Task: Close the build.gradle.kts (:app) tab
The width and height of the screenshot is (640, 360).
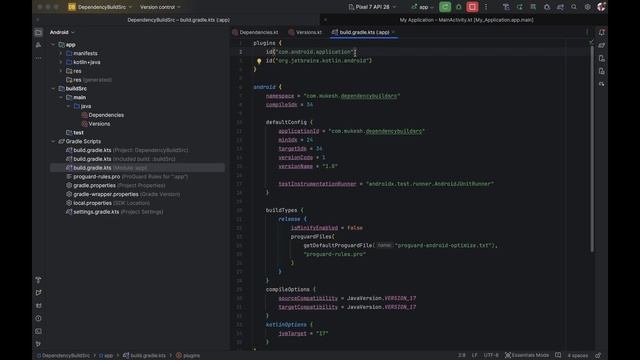Action: tap(393, 32)
